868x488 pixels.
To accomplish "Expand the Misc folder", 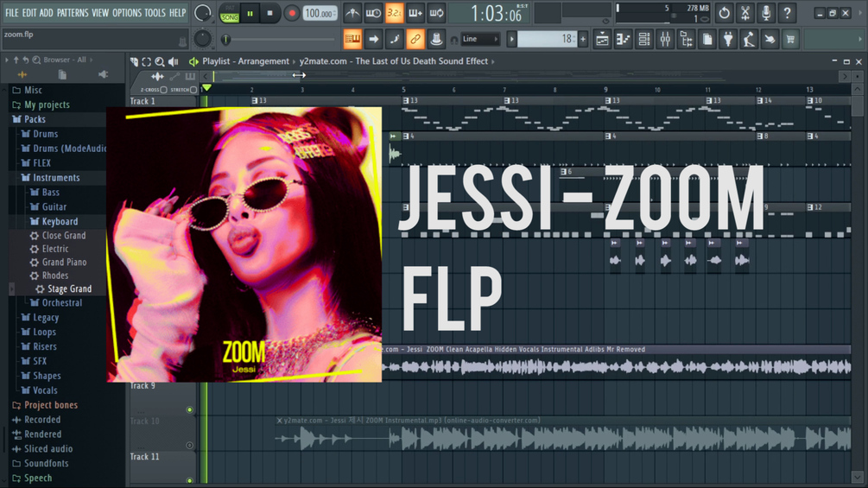I will [x=33, y=90].
